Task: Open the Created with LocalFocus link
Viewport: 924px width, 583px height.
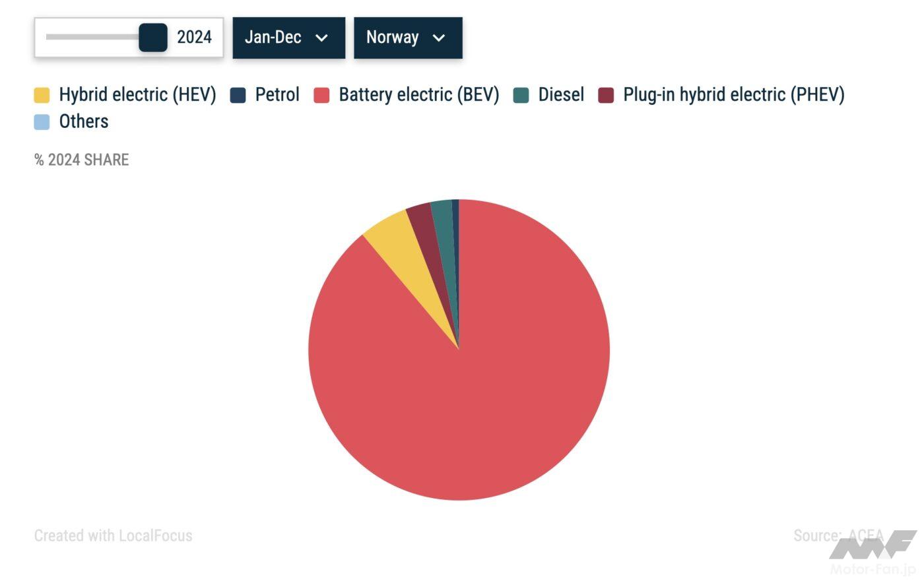Action: click(x=113, y=536)
